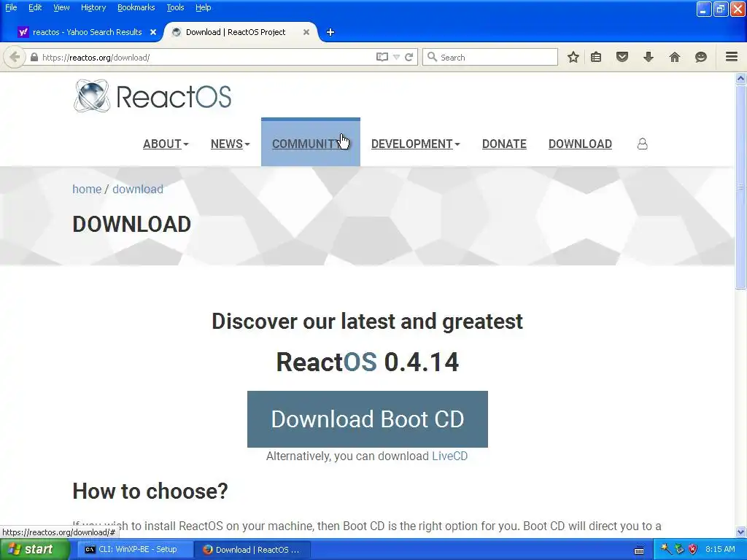This screenshot has height=560, width=747.
Task: Toggle Reader View icon in address bar
Action: 382,57
